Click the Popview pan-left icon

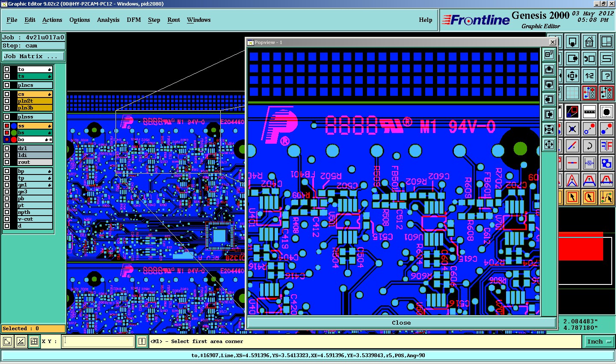coord(549,99)
